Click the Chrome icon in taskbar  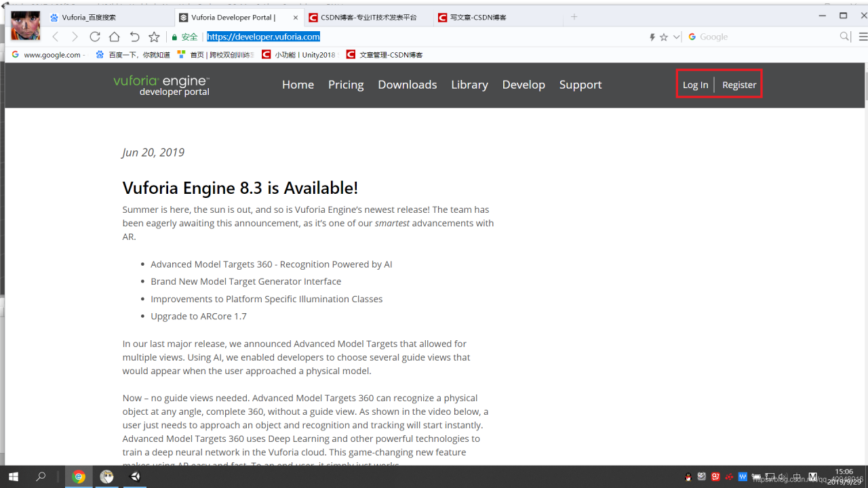[79, 476]
